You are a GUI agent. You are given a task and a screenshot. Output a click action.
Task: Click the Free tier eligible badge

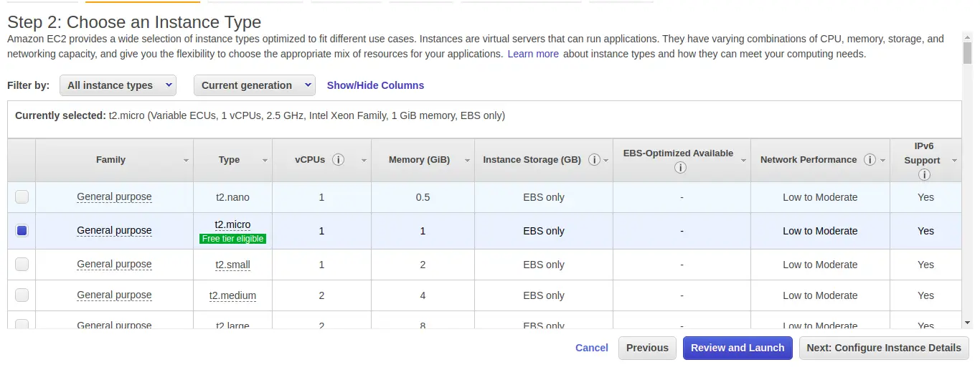click(x=232, y=239)
